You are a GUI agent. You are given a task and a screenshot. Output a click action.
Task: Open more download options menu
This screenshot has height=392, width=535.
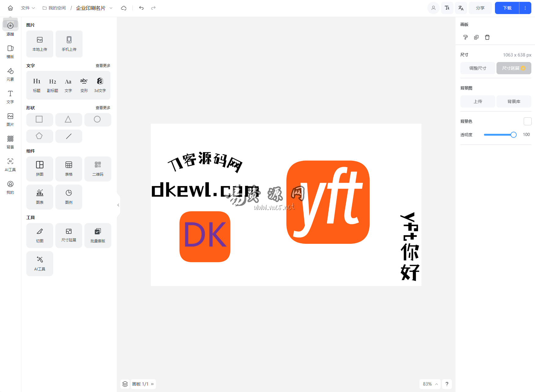click(525, 8)
